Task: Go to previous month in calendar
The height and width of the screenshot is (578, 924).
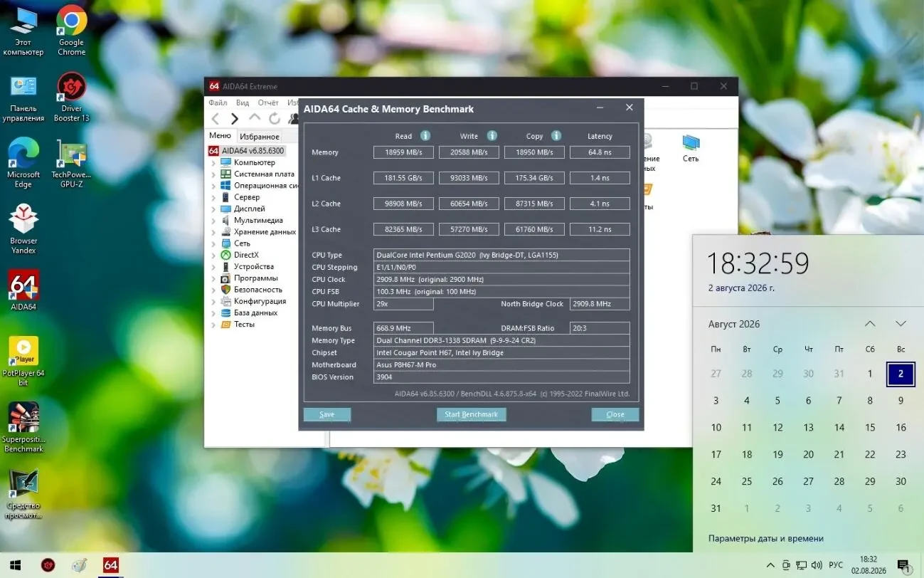Action: click(870, 324)
